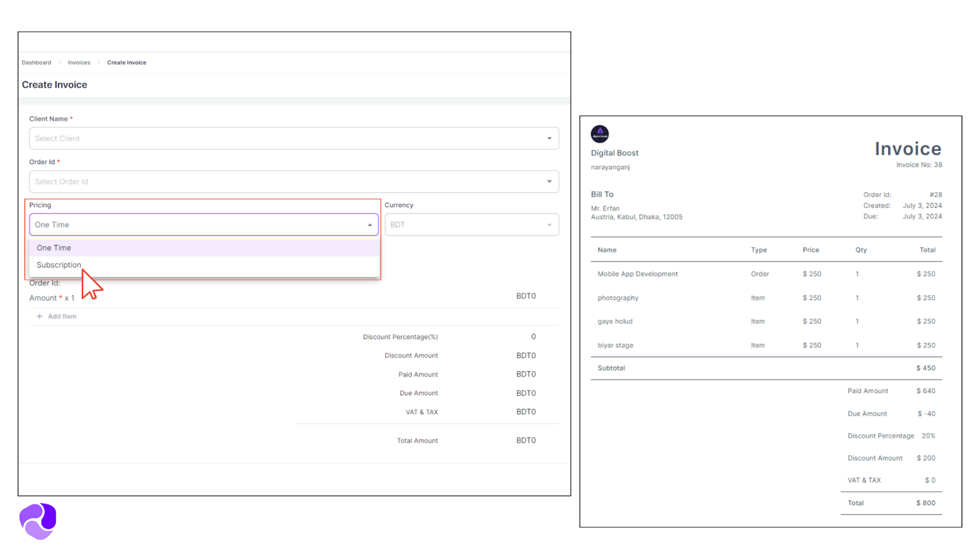Click the Discount Percentage value of 0

pos(533,336)
